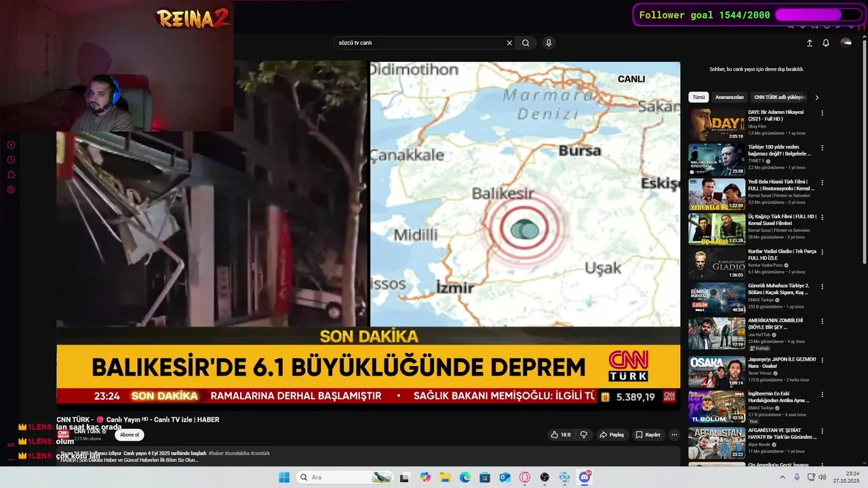Click the #cnntürk hashtag
This screenshot has height=488, width=868.
click(x=260, y=453)
